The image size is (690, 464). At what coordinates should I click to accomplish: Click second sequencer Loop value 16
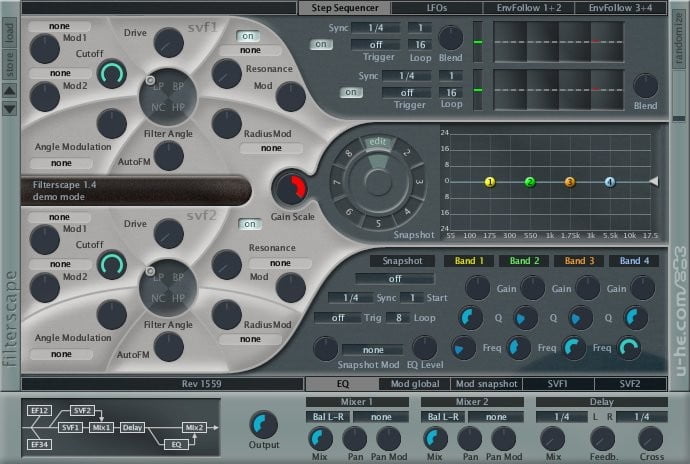451,92
